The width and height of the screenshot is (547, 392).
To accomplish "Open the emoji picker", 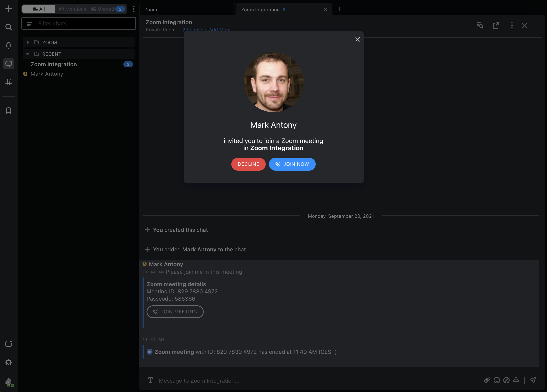I will (x=497, y=380).
